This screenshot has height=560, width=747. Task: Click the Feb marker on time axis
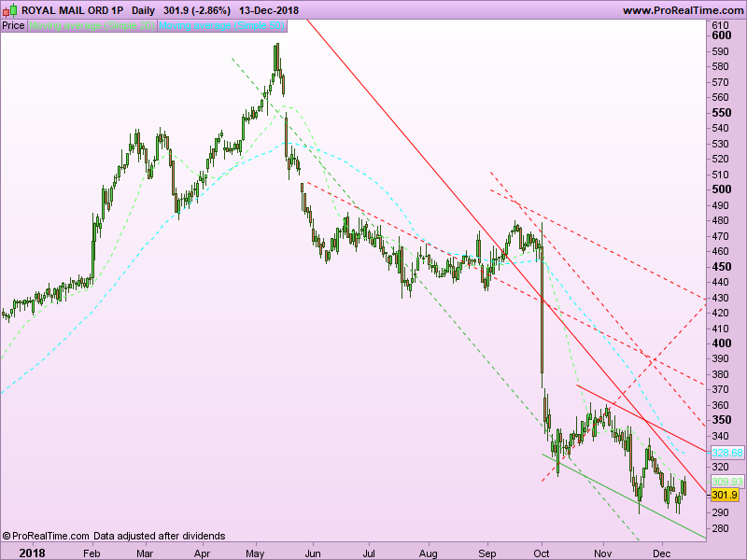(x=92, y=553)
